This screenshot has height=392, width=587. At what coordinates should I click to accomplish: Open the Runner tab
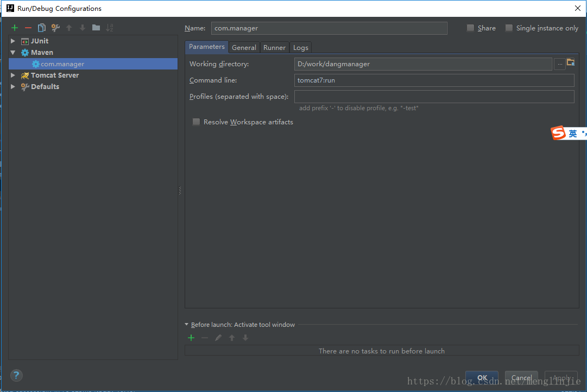click(x=274, y=48)
